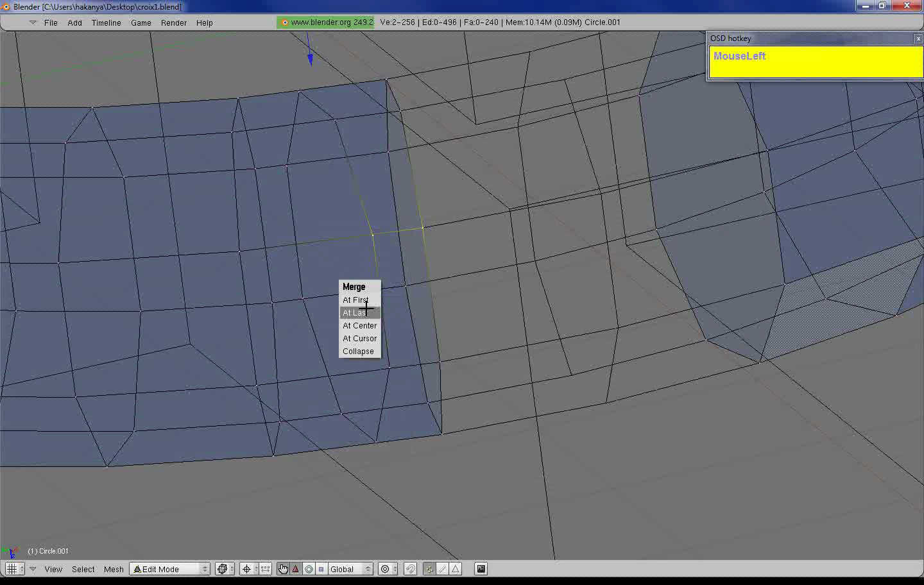Choose At Last in Merge menu

click(x=360, y=312)
